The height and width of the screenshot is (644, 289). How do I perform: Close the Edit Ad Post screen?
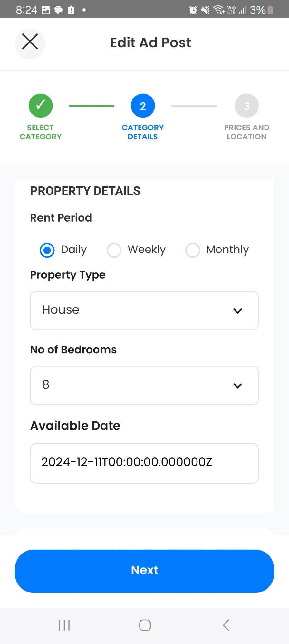click(30, 42)
